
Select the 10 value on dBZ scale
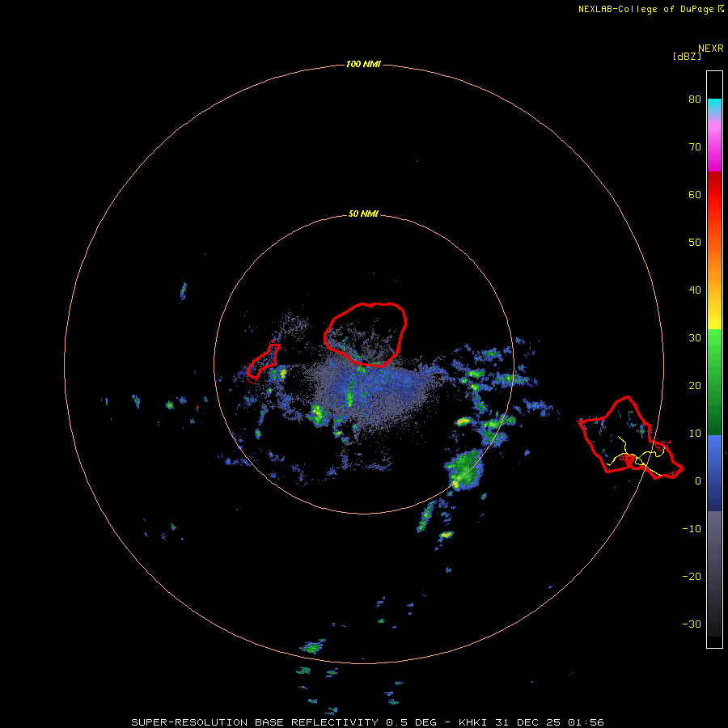coord(695,434)
